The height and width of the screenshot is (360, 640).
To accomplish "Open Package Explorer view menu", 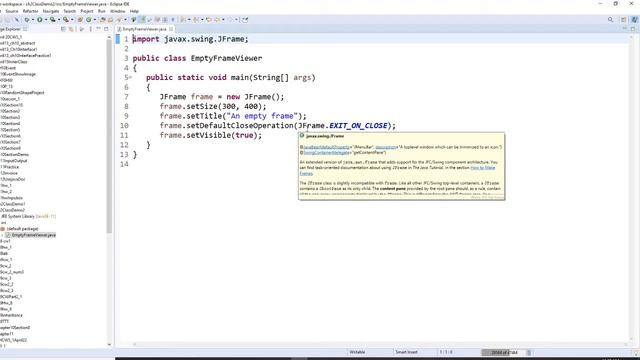I will pyautogui.click(x=91, y=29).
